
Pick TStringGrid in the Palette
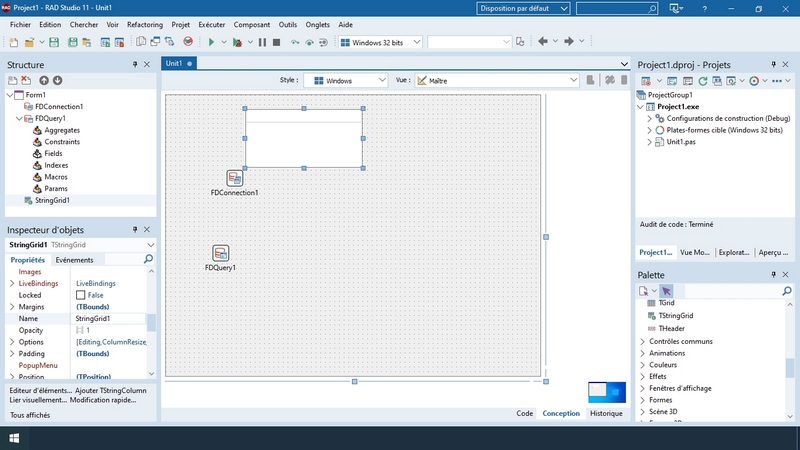pos(675,315)
